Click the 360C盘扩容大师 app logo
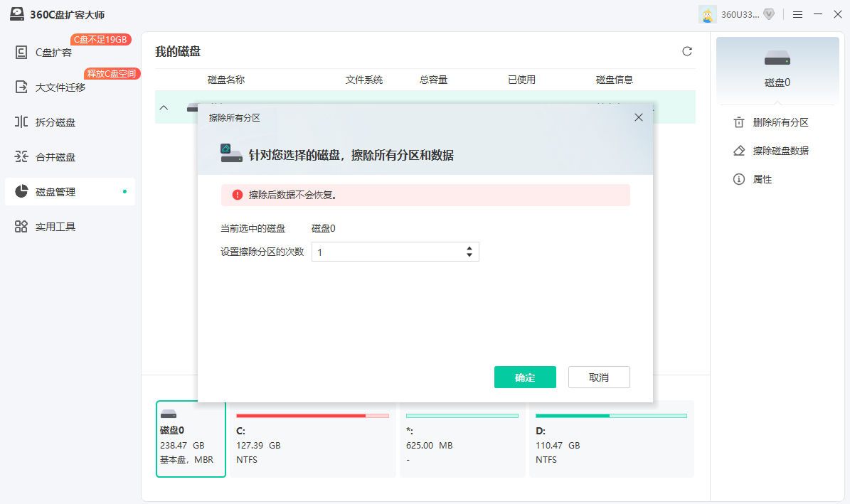This screenshot has width=850, height=504. [x=17, y=14]
